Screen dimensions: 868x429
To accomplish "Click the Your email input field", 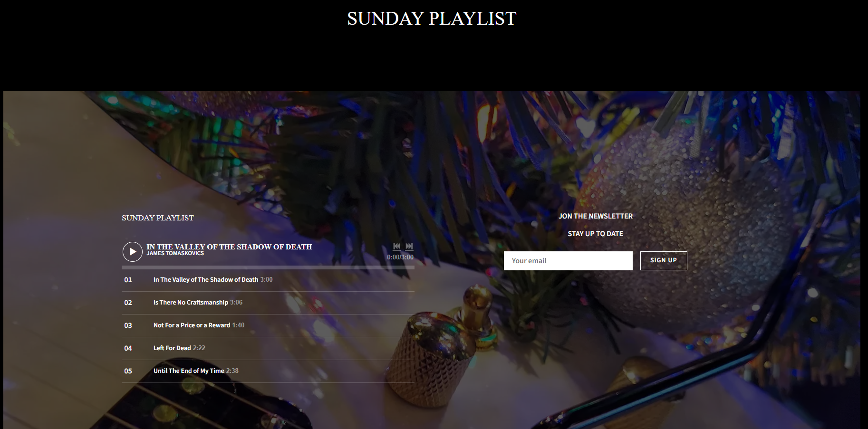I will (x=568, y=261).
